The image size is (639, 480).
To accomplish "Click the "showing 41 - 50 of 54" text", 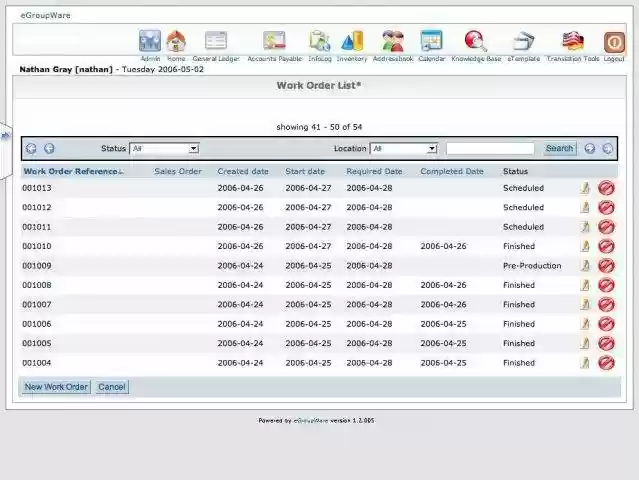I will (319, 127).
